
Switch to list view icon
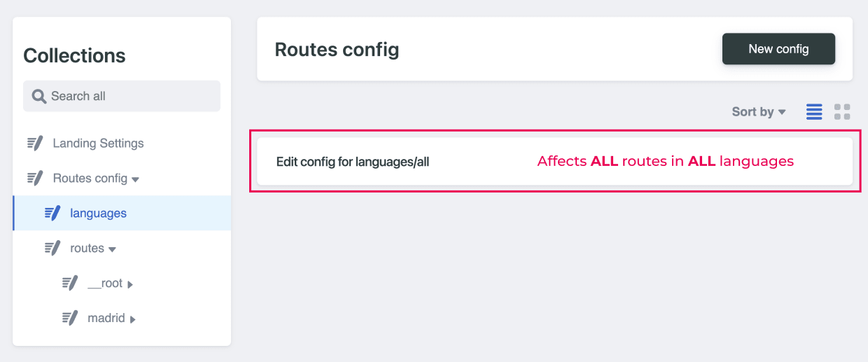click(814, 112)
